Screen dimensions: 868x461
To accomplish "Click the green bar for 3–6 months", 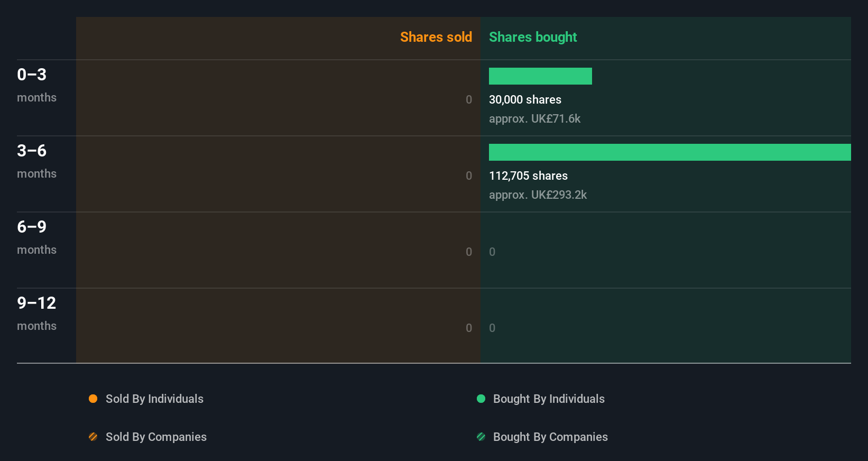I will pyautogui.click(x=670, y=152).
